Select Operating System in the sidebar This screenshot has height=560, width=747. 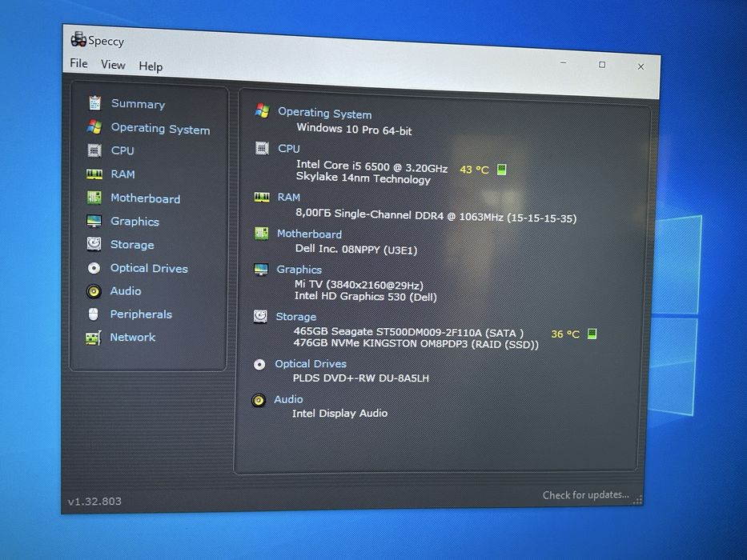pyautogui.click(x=161, y=129)
